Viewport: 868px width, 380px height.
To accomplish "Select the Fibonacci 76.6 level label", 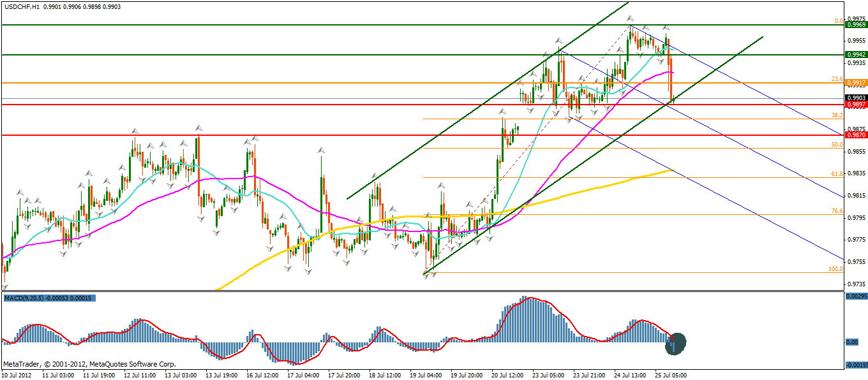I will [837, 211].
